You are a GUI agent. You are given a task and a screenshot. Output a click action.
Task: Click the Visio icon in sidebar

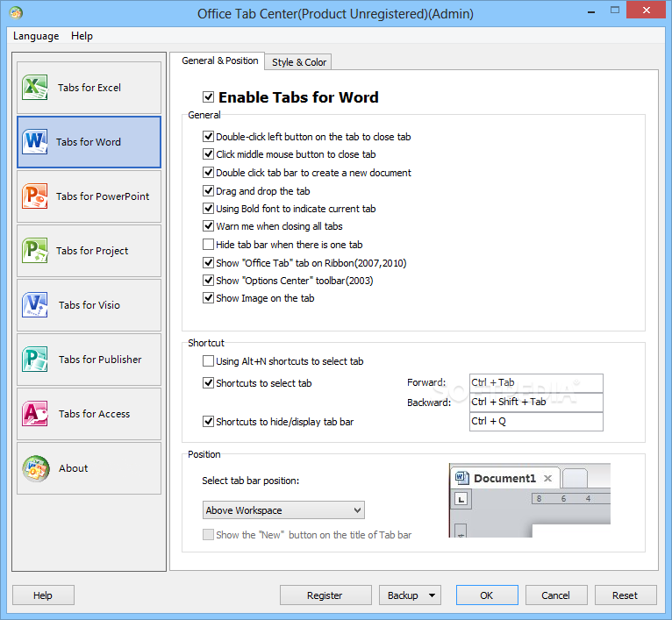tap(35, 304)
